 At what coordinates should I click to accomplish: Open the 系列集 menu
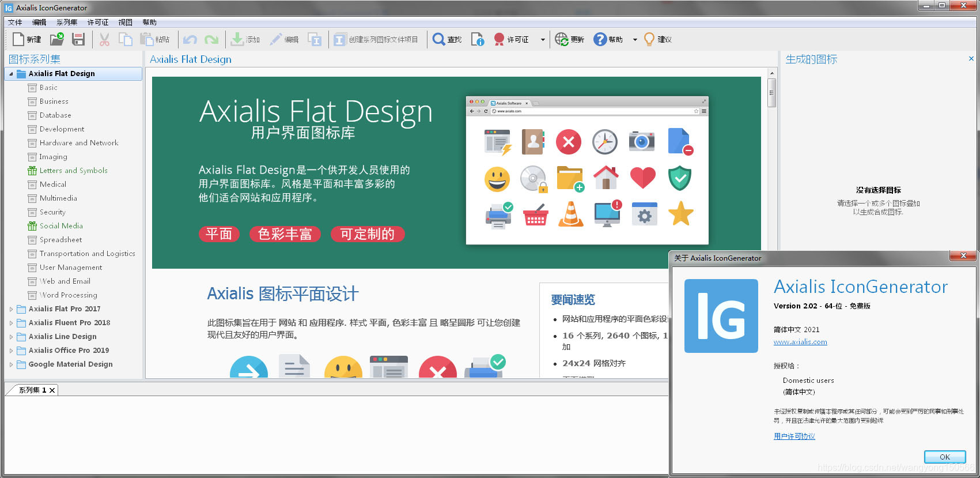[67, 22]
